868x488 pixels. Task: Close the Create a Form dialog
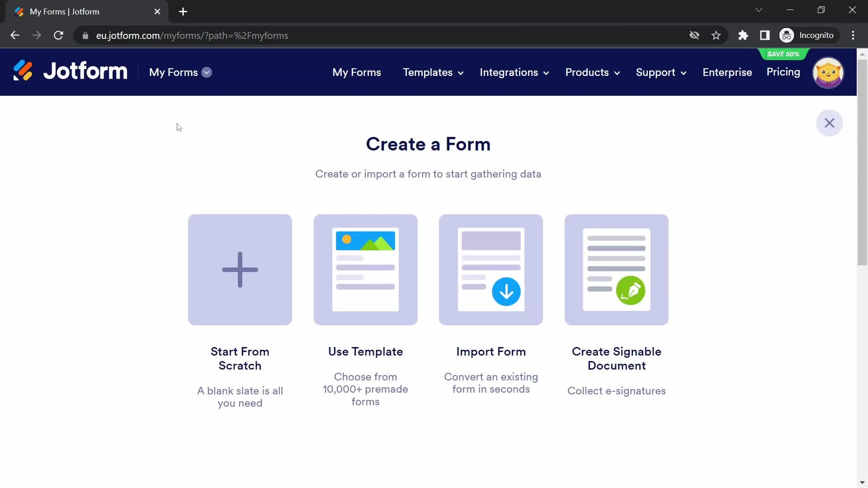(829, 123)
